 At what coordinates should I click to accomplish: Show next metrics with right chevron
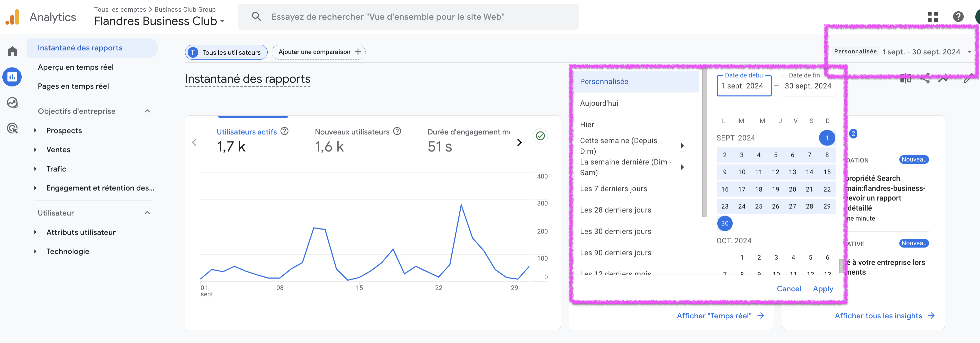(x=519, y=143)
